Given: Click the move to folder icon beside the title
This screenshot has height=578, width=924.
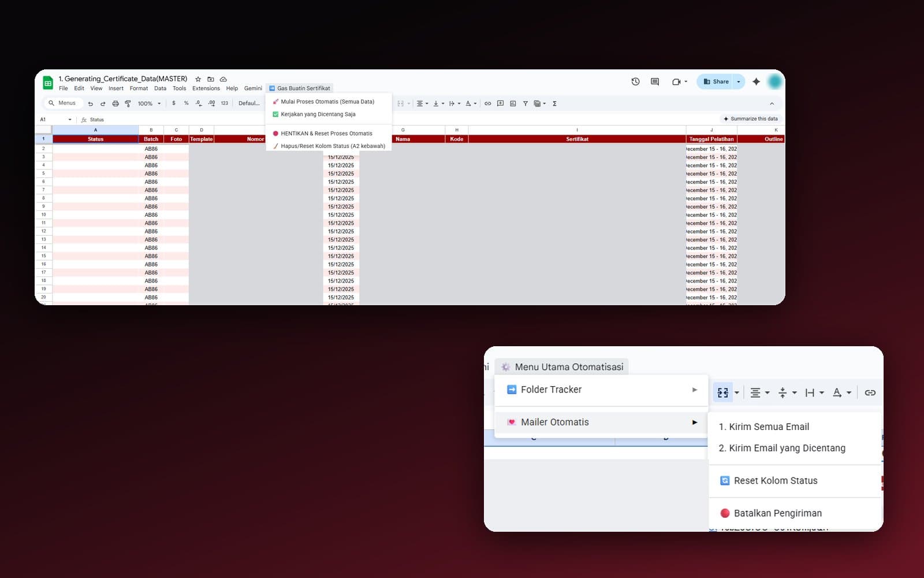Looking at the screenshot, I should (x=211, y=79).
